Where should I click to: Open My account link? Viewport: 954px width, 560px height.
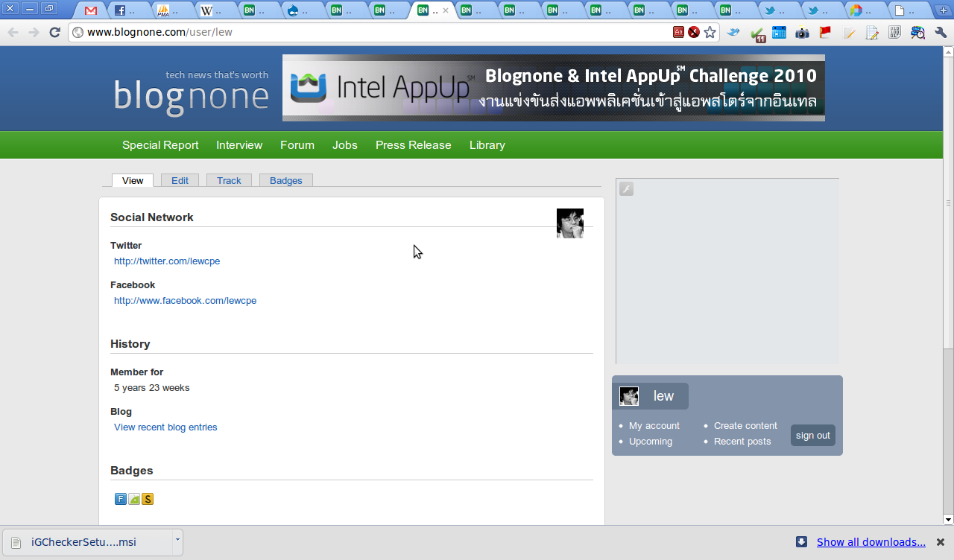click(x=654, y=426)
